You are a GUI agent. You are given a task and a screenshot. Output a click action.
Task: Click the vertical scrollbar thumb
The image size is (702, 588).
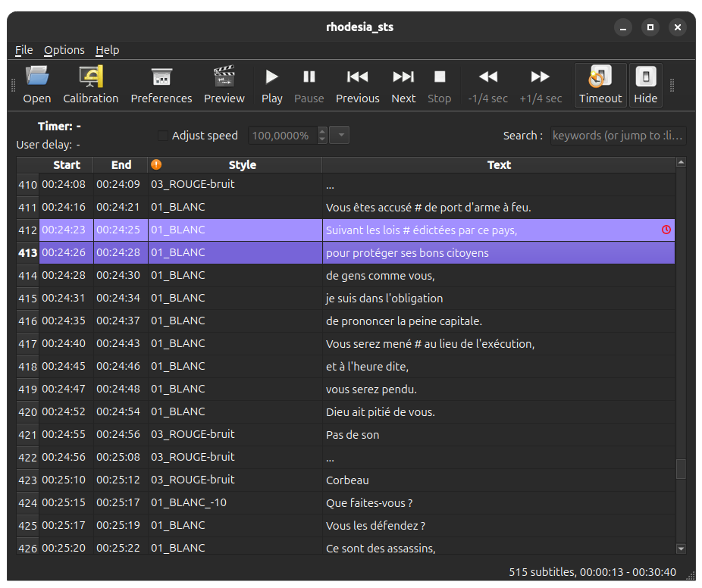[681, 469]
